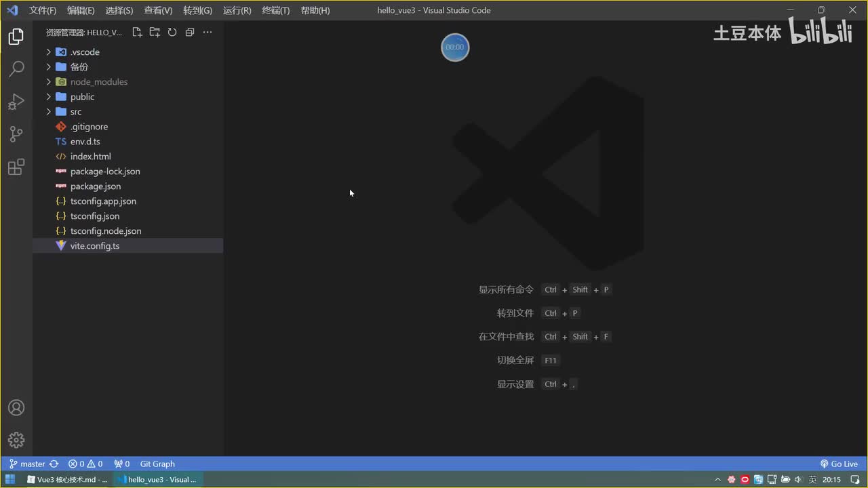Select the vite.config.ts file
This screenshot has height=488, width=868.
(127, 246)
